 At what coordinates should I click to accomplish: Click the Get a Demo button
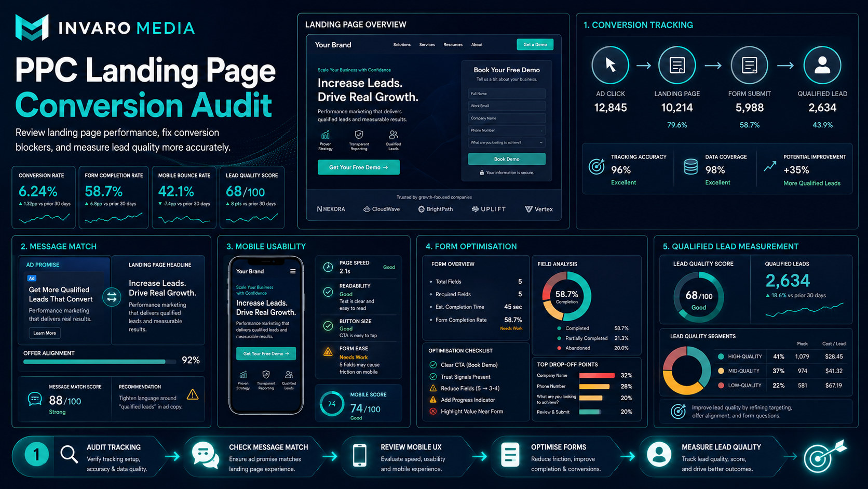(x=535, y=45)
